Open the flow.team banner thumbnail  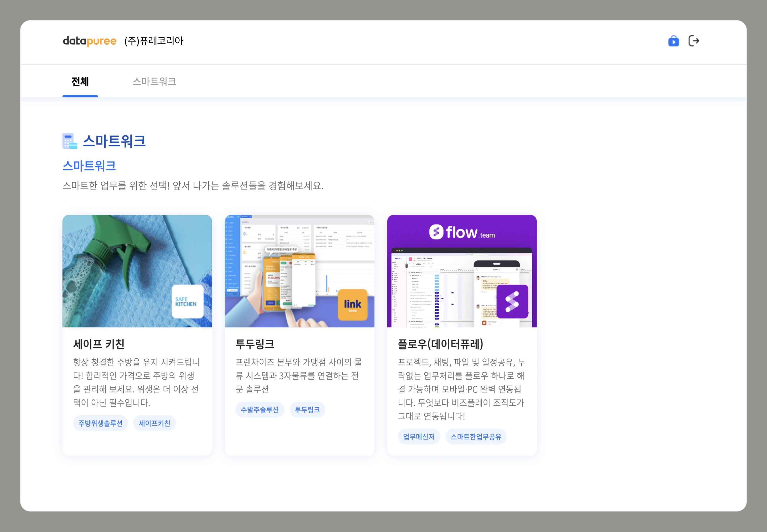(462, 271)
